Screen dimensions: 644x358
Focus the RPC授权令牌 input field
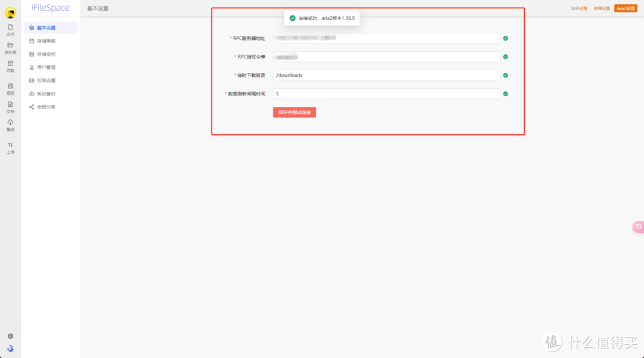coord(386,57)
